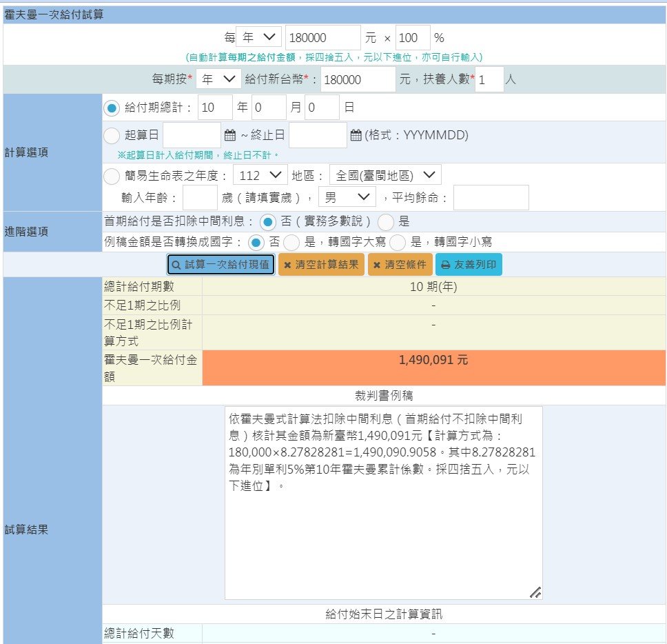Select the 起算日 date range radio option

pos(111,135)
